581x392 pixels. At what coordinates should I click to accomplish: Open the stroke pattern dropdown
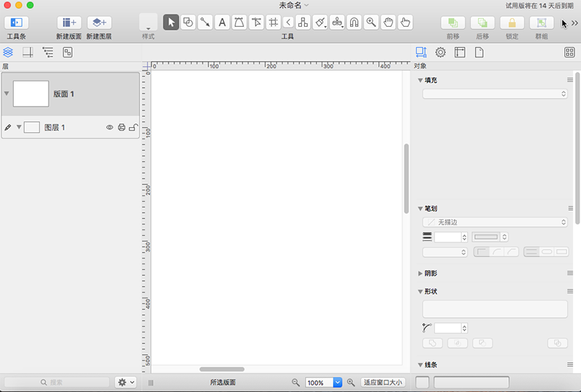[x=489, y=237]
